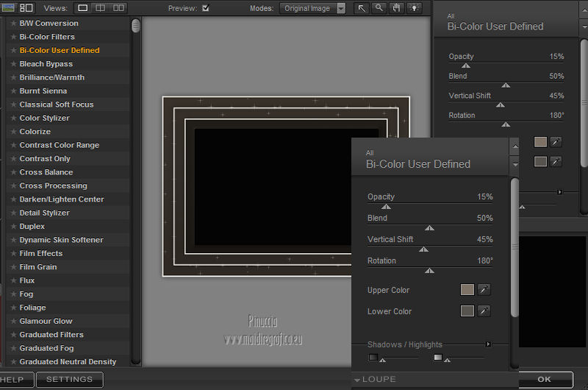Click the light bulb background icon

415,8
